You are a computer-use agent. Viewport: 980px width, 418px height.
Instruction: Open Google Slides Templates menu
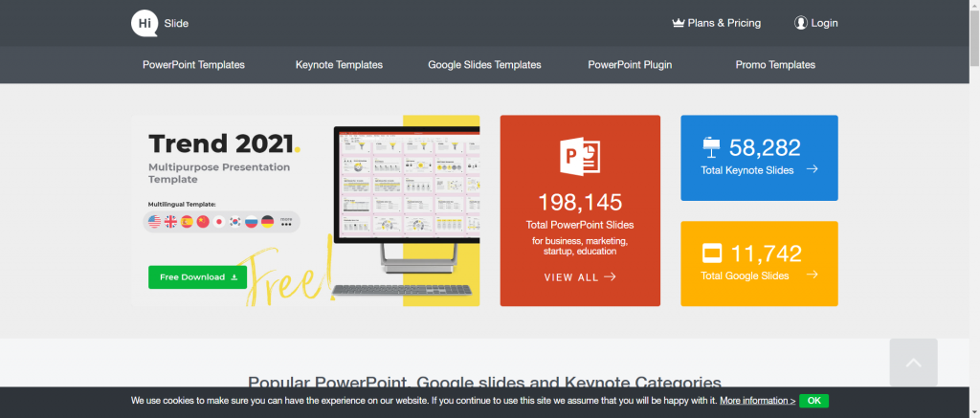click(484, 65)
